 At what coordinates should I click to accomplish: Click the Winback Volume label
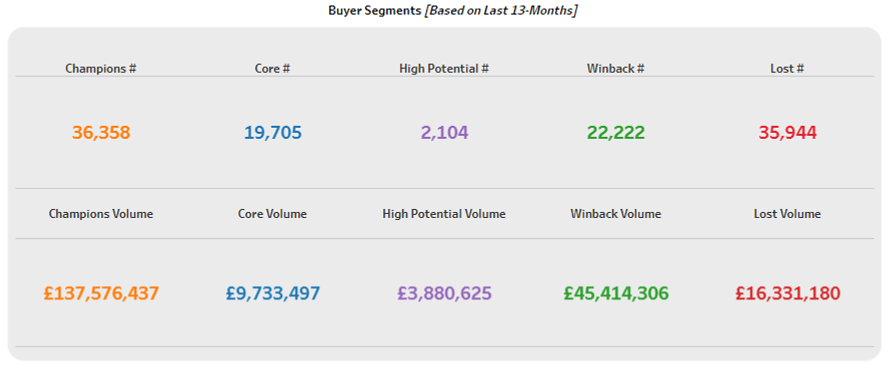616,214
